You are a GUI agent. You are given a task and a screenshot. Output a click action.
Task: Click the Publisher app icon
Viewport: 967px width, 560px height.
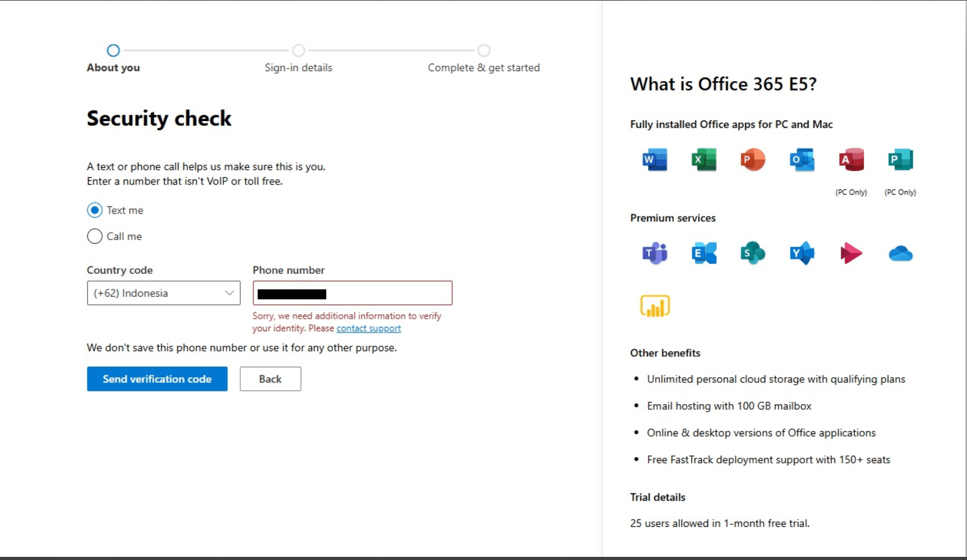click(x=900, y=160)
